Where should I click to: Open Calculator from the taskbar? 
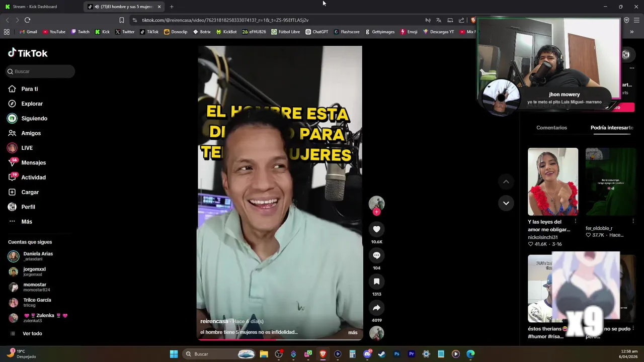(352, 354)
